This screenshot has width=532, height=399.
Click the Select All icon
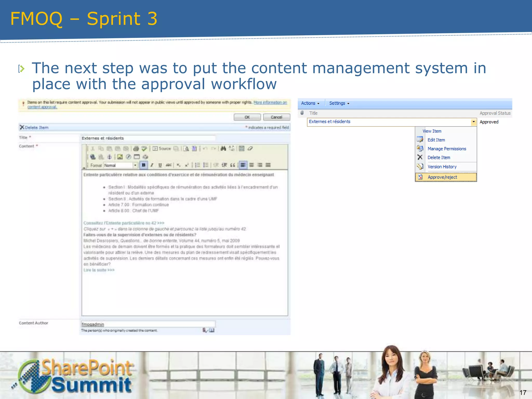[242, 149]
